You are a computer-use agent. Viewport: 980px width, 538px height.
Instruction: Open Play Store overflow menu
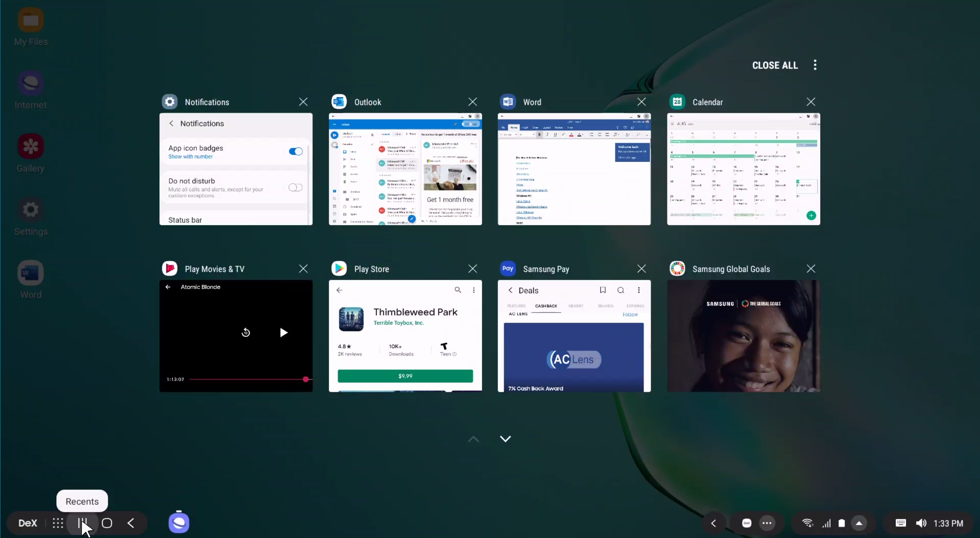(474, 290)
